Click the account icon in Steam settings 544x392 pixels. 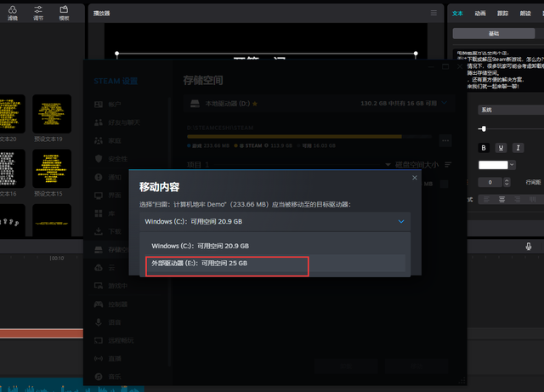click(x=99, y=105)
